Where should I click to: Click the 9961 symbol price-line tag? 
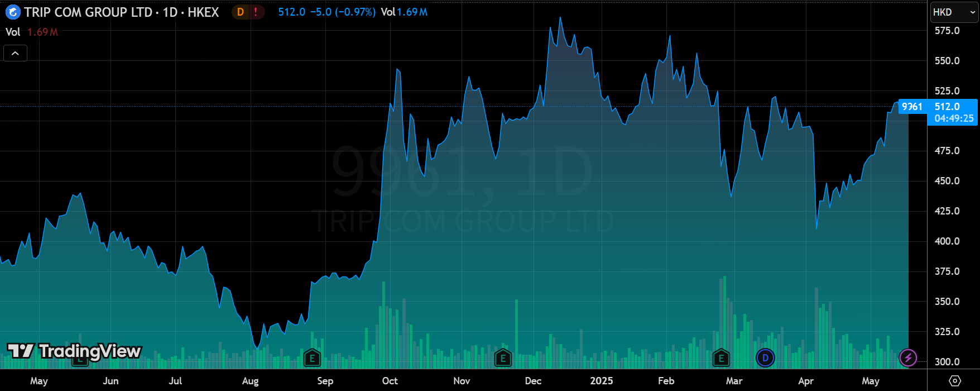(912, 106)
